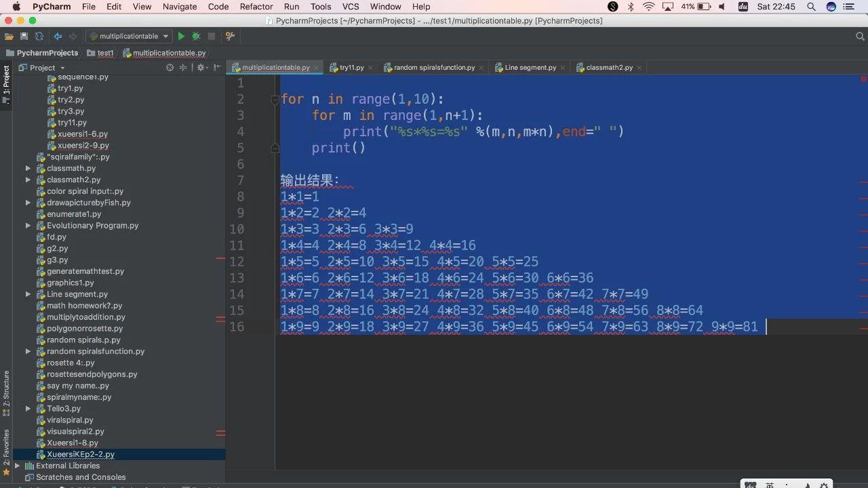Expand the classmath2.py tree node
Image resolution: width=868 pixels, height=488 pixels.
pyautogui.click(x=28, y=180)
